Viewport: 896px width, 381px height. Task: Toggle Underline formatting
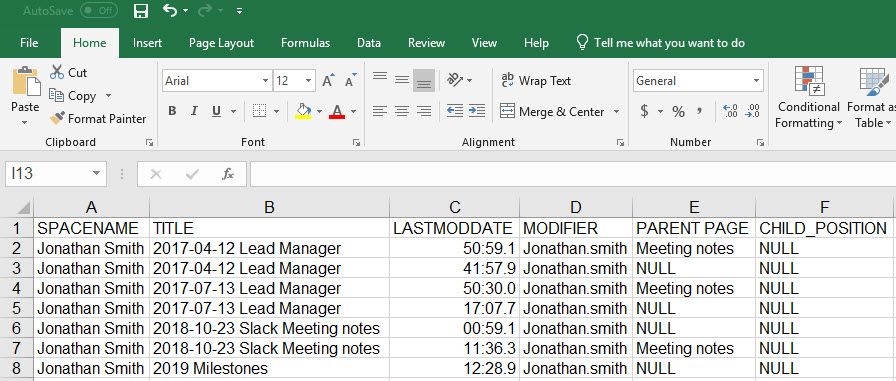click(216, 111)
